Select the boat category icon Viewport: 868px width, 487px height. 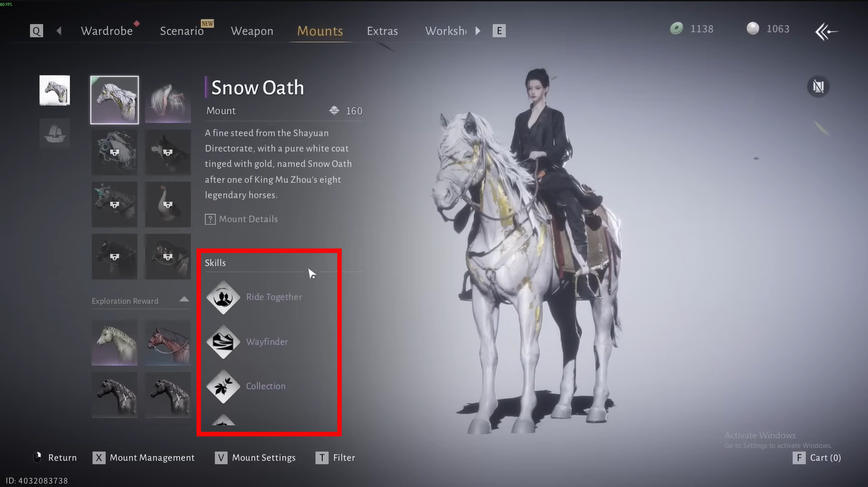coord(54,134)
